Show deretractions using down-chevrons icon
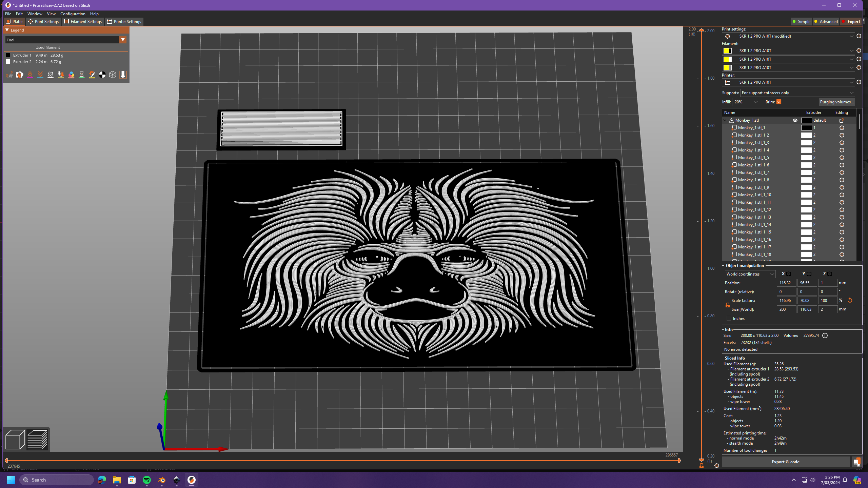The width and height of the screenshot is (868, 488). coord(40,75)
